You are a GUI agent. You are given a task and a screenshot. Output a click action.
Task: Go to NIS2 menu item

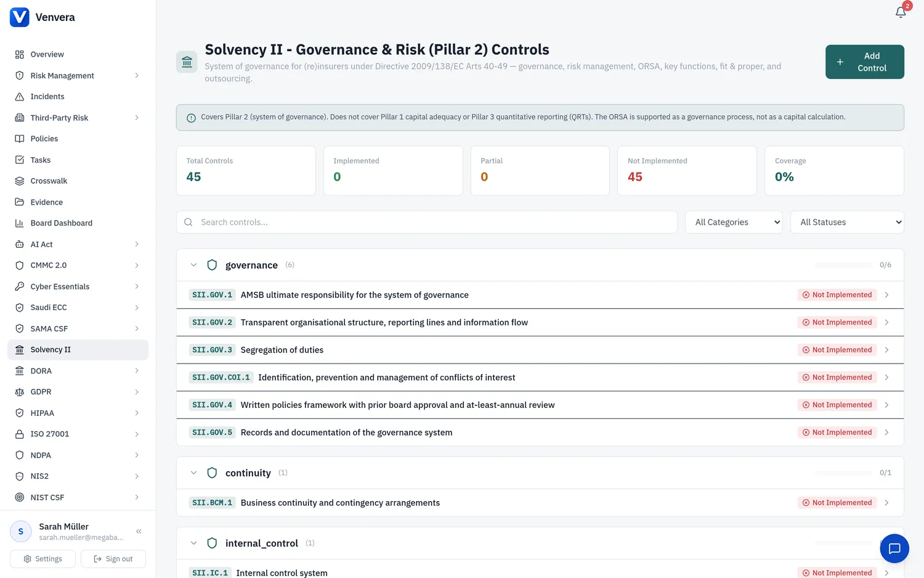78,476
